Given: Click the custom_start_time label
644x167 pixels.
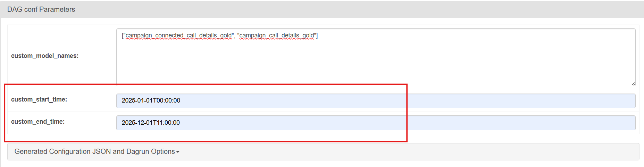Looking at the screenshot, I should point(39,99).
